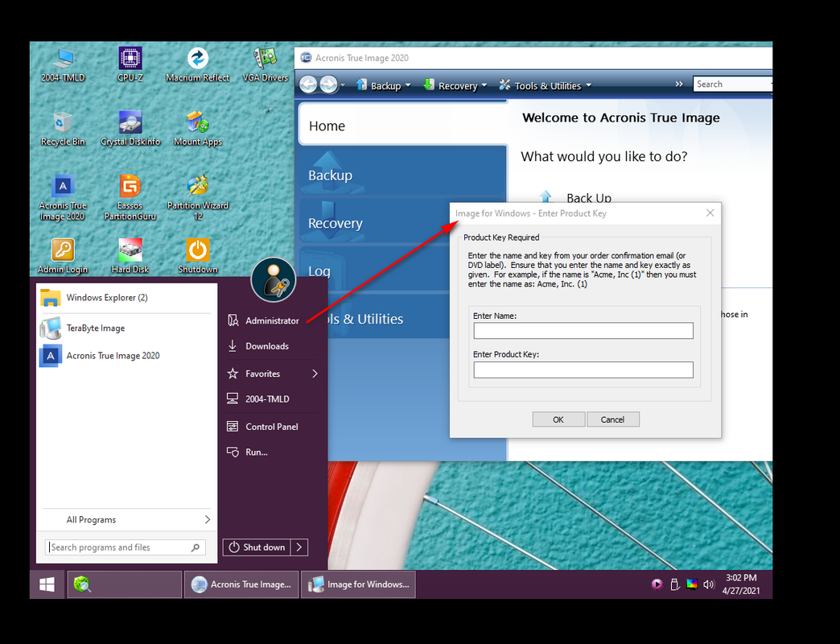The width and height of the screenshot is (840, 644).
Task: Click the Administrator user avatar picture
Action: pos(274,279)
